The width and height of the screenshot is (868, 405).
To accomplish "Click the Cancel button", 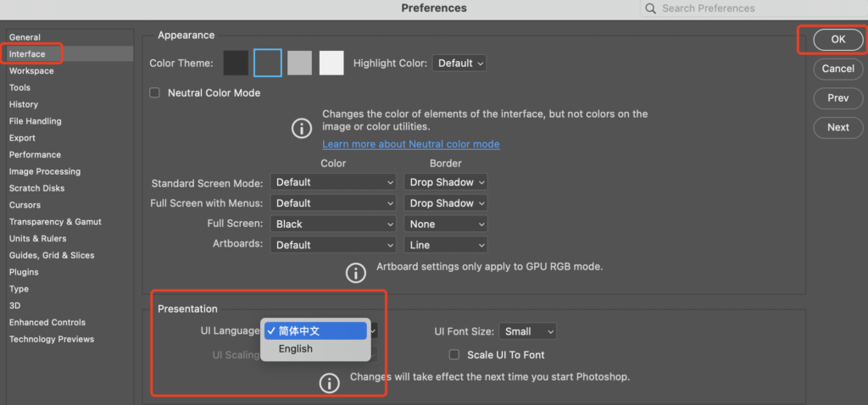I will tap(837, 69).
